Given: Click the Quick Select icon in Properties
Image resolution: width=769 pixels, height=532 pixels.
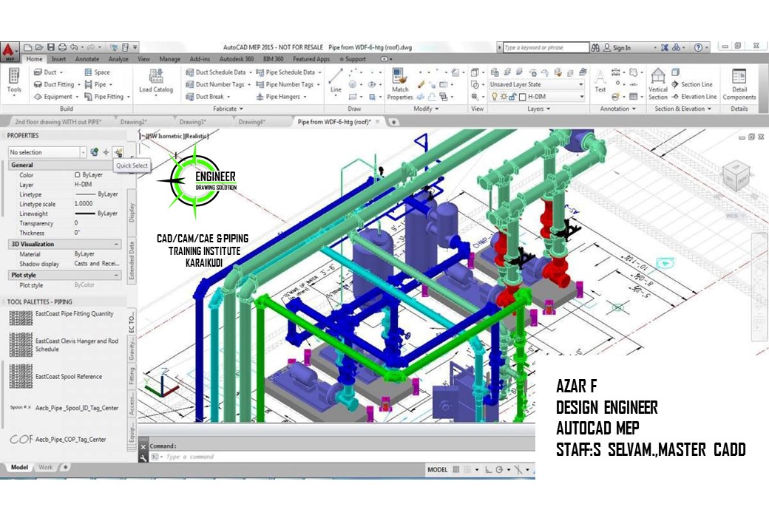Looking at the screenshot, I should [118, 152].
